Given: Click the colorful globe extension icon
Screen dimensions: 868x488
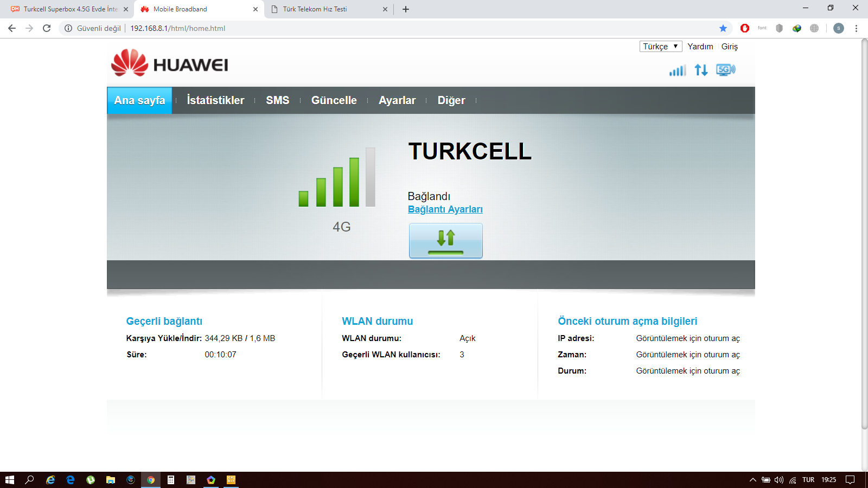Looking at the screenshot, I should pyautogui.click(x=797, y=28).
